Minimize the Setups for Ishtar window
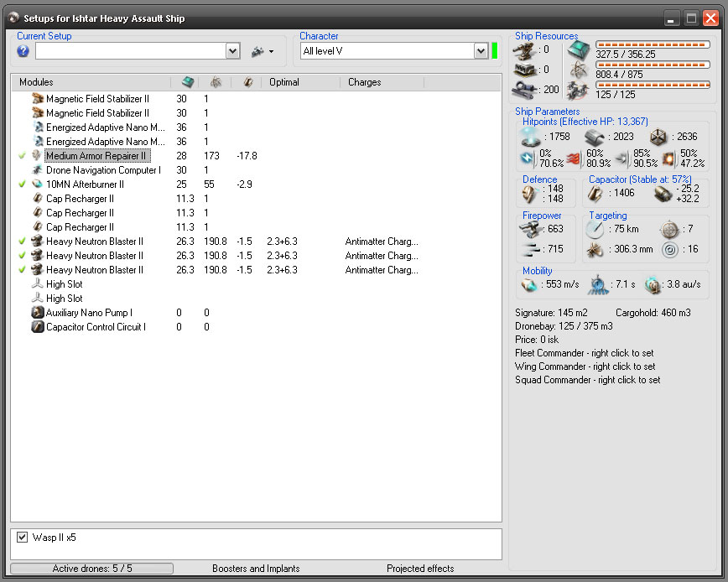728x582 pixels. pos(670,18)
